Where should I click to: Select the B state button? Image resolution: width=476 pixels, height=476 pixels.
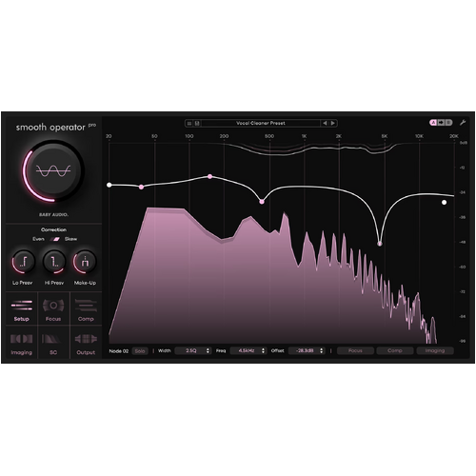[x=448, y=123]
